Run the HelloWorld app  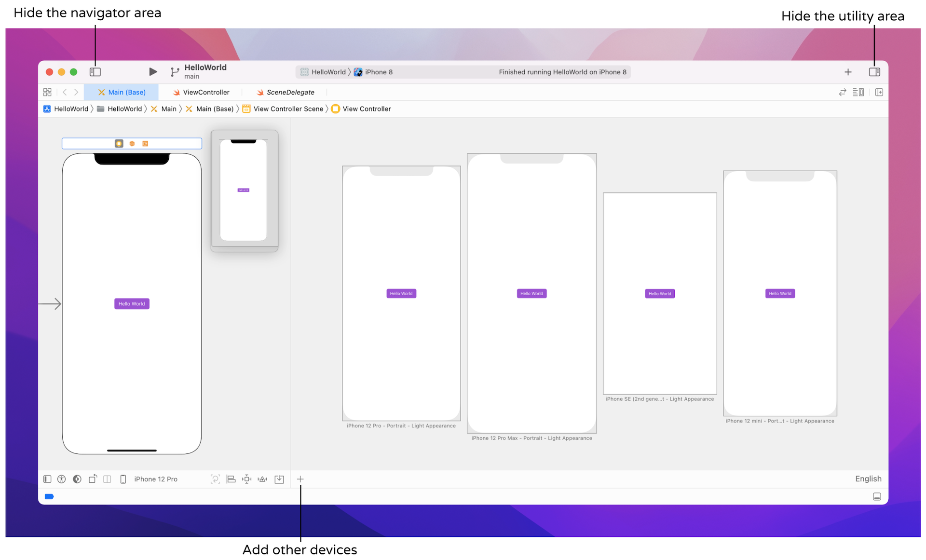pyautogui.click(x=153, y=72)
